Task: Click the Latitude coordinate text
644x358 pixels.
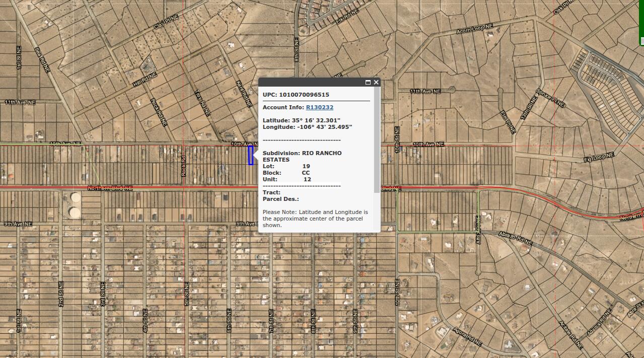Action: click(302, 120)
